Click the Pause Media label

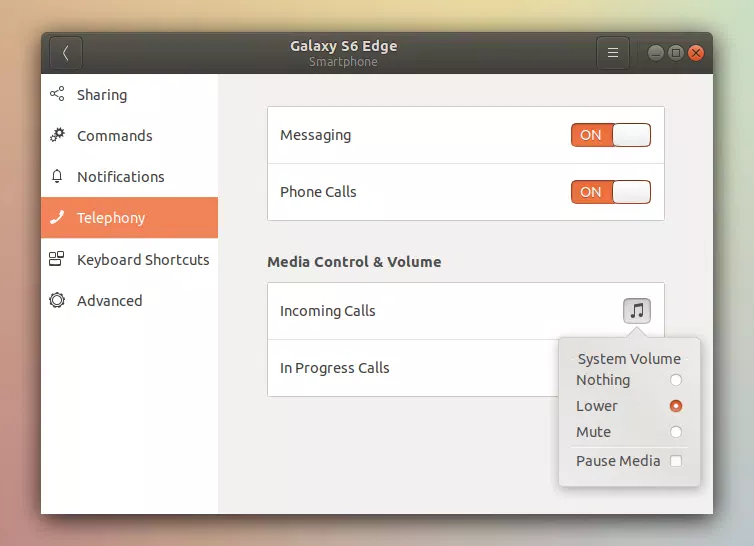[x=618, y=461]
